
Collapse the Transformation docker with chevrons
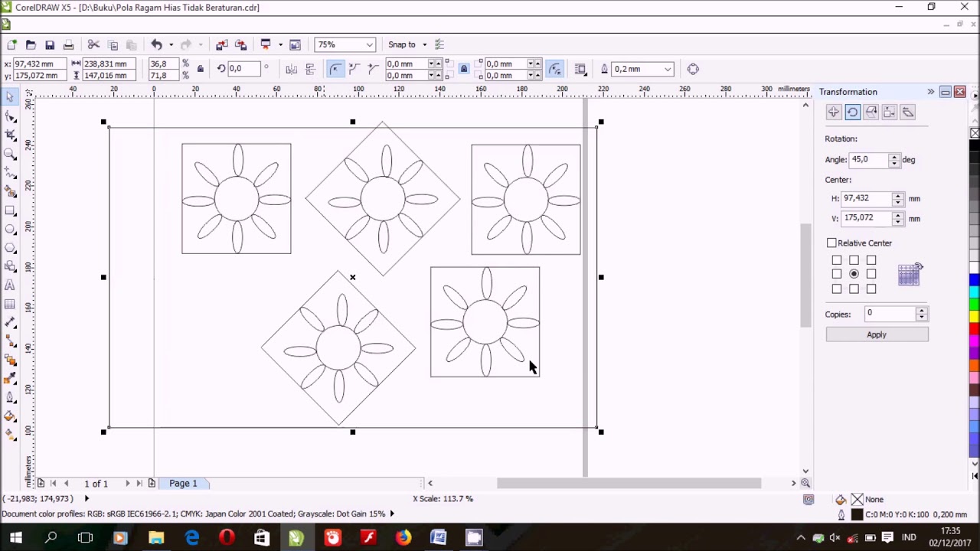pyautogui.click(x=930, y=92)
